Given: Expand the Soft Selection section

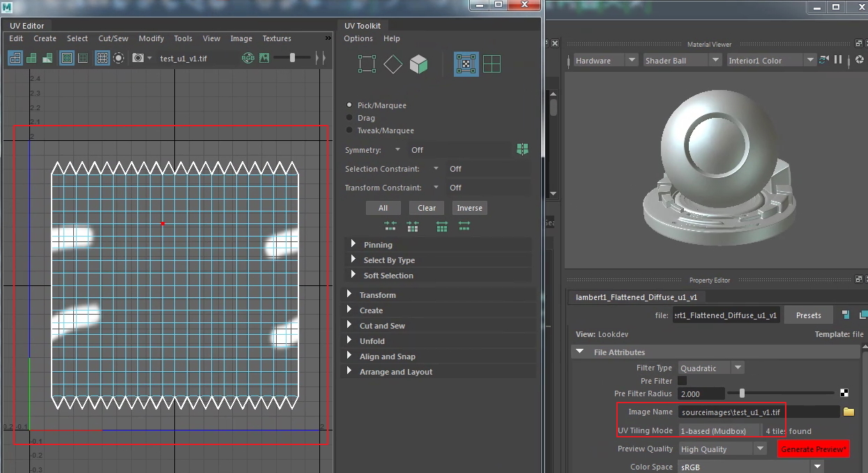Looking at the screenshot, I should pos(438,276).
